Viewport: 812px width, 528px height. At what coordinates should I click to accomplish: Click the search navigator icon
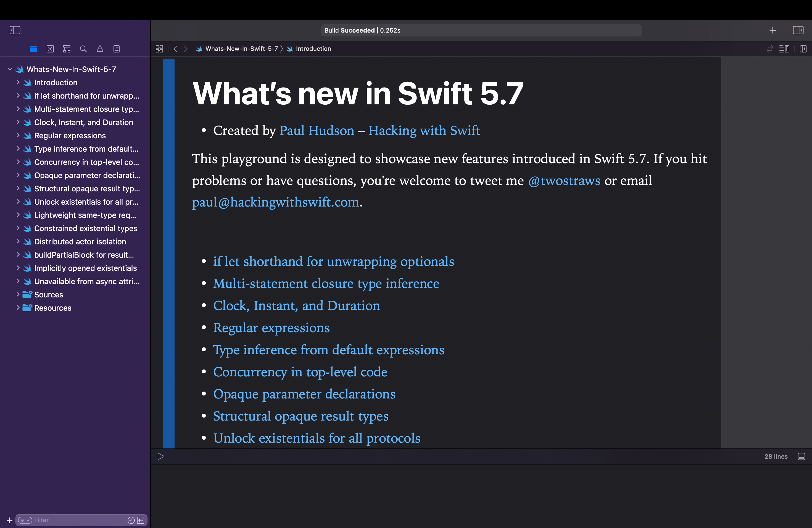click(x=83, y=49)
